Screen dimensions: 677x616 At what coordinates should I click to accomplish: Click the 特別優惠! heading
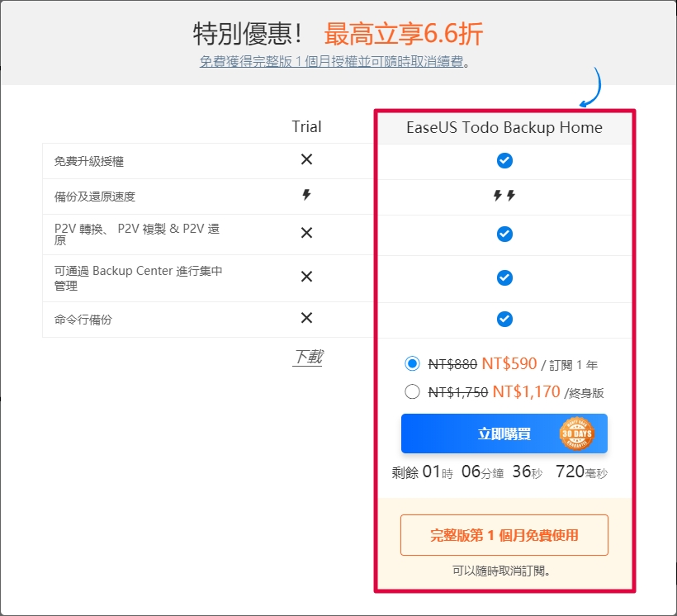pos(248,34)
